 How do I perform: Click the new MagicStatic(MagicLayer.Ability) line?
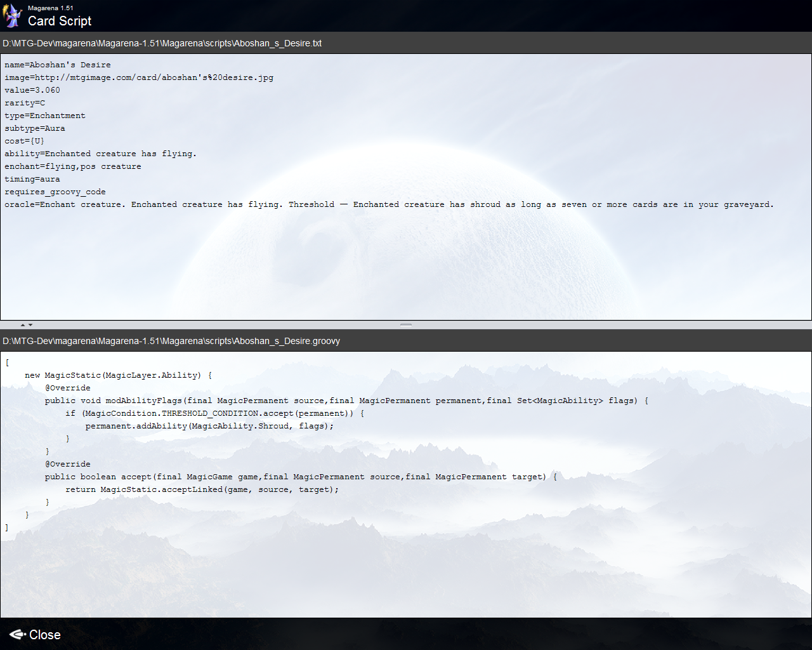pyautogui.click(x=118, y=375)
